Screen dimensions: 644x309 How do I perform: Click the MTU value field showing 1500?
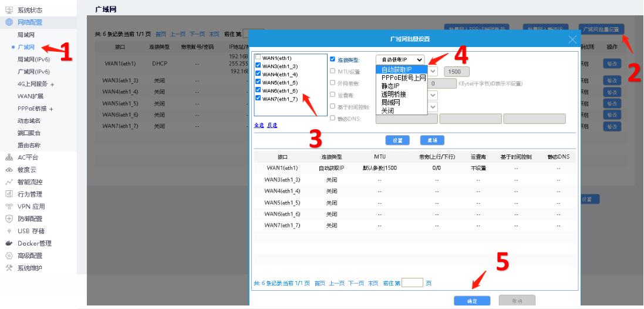pos(457,72)
